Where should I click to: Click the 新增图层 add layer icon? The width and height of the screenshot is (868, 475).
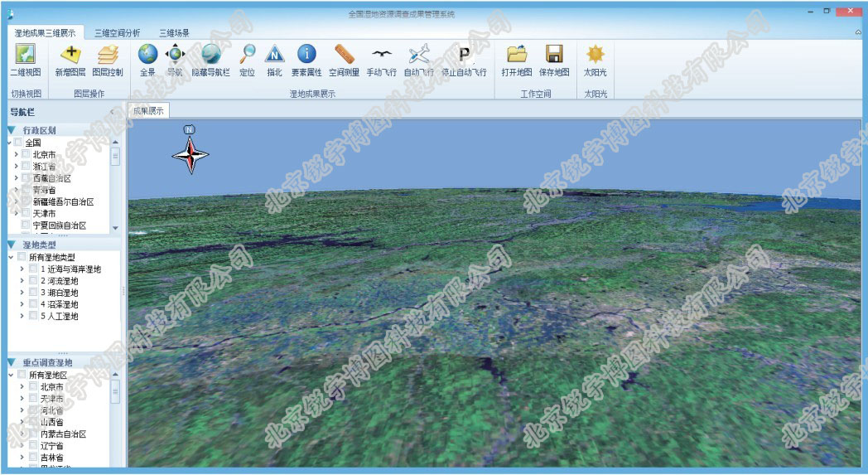click(70, 55)
